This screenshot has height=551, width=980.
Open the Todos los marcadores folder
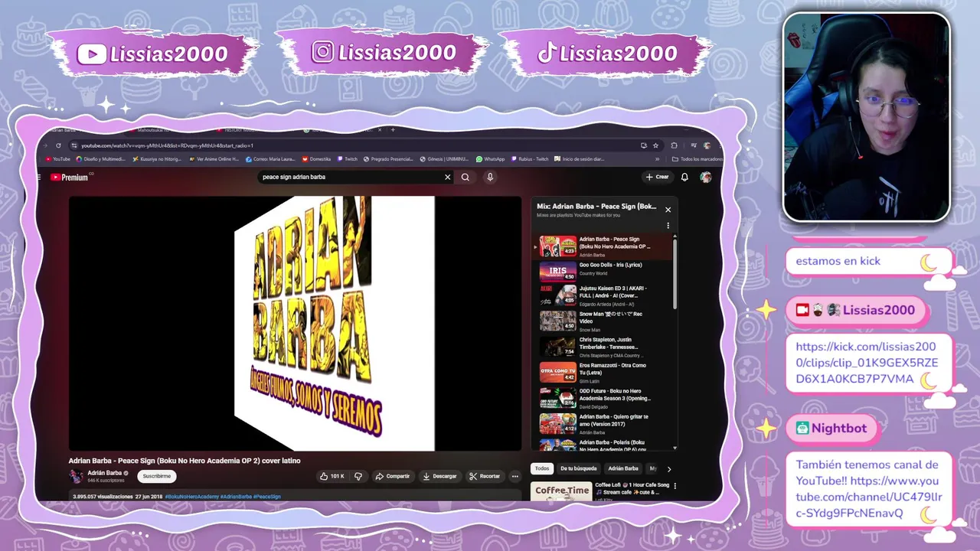click(x=697, y=159)
